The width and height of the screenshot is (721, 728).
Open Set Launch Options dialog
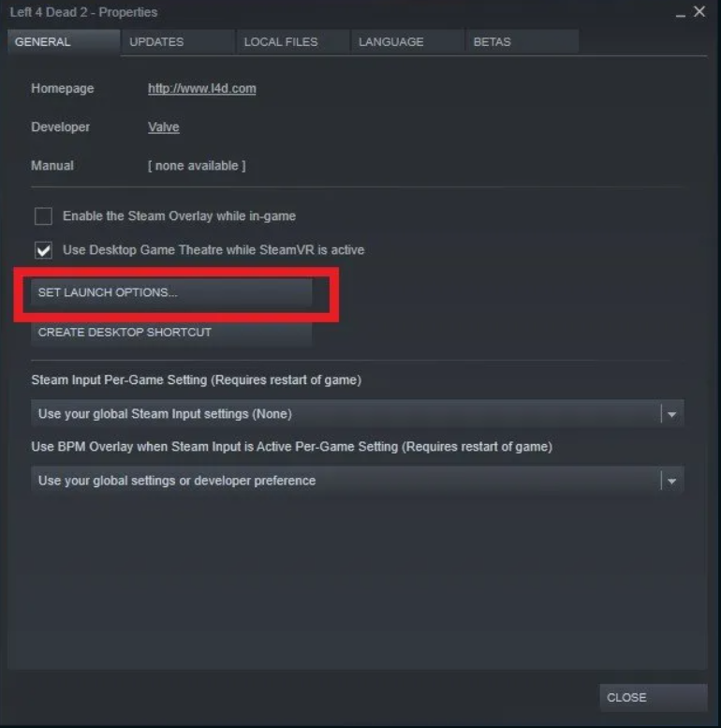(171, 292)
